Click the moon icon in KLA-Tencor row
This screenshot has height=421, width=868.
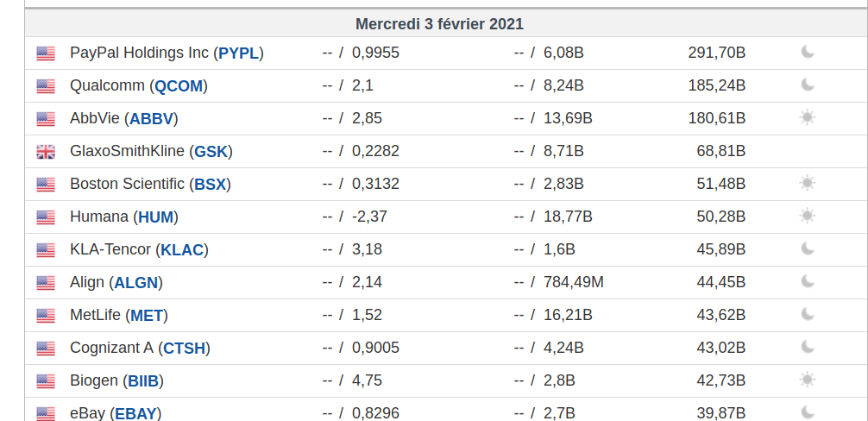(808, 249)
